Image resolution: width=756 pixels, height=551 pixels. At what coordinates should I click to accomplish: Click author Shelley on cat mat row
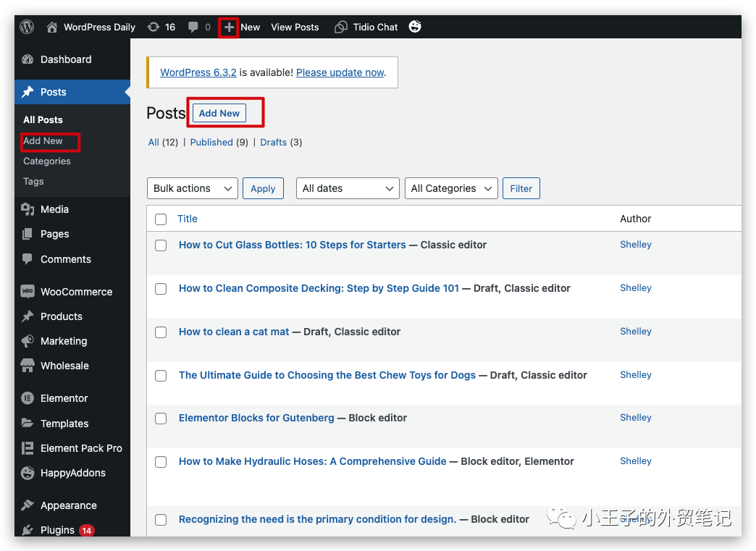click(x=636, y=331)
